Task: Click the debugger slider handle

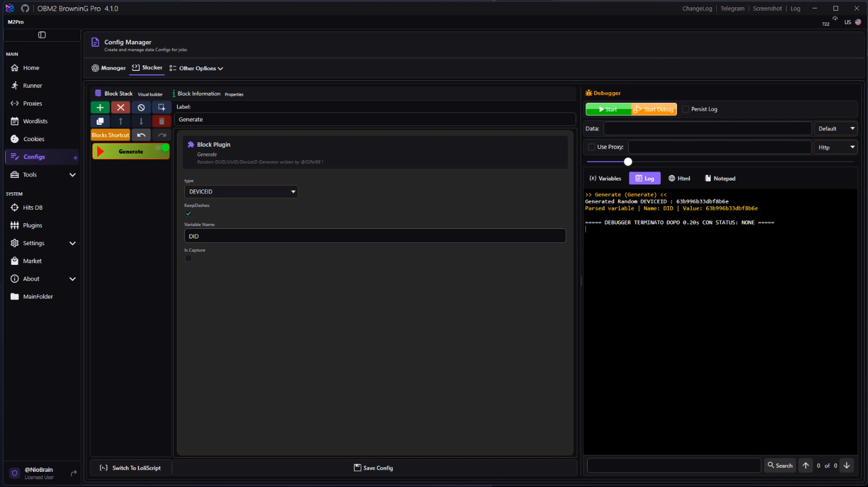Action: [628, 162]
